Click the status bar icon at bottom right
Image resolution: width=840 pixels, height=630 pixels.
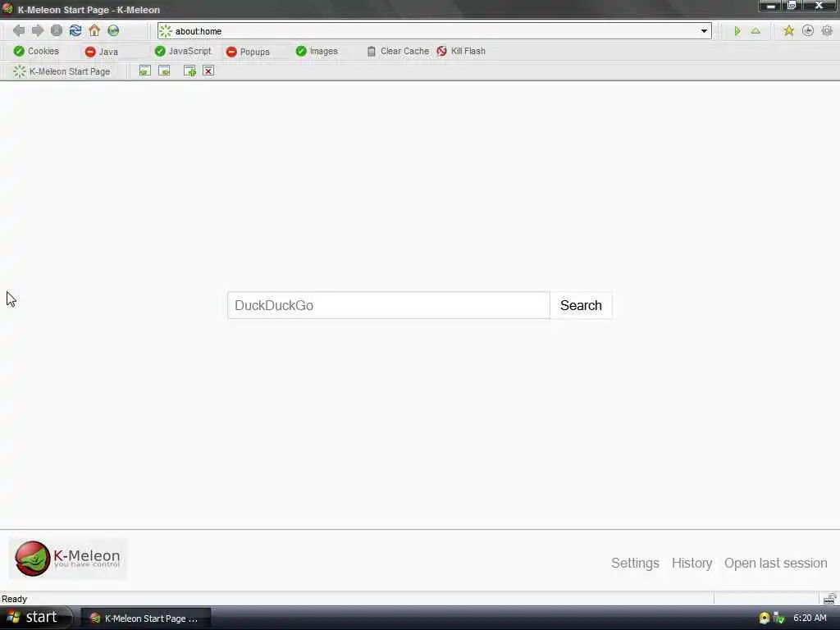(829, 598)
